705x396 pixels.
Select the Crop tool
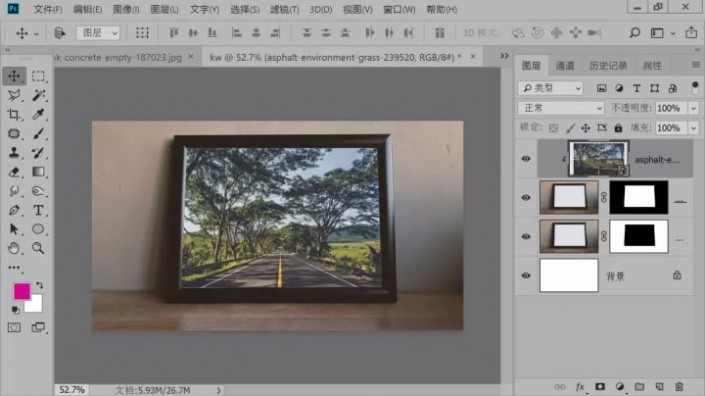14,114
